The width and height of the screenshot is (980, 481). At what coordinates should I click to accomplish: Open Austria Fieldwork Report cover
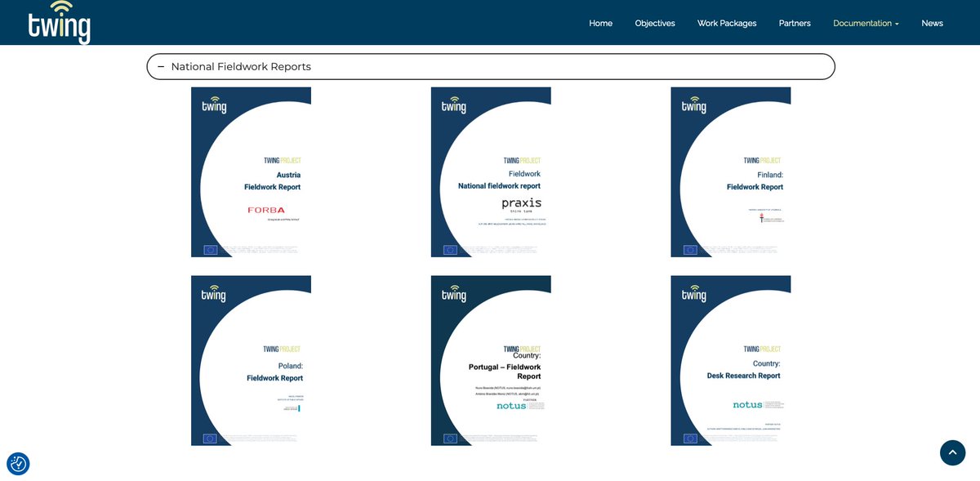(251, 172)
